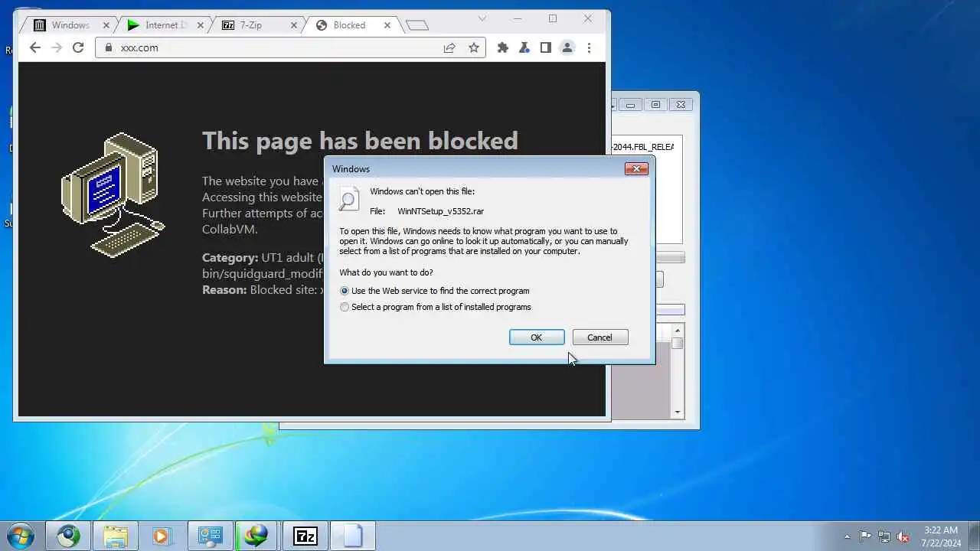Open the network tray icon

(884, 536)
